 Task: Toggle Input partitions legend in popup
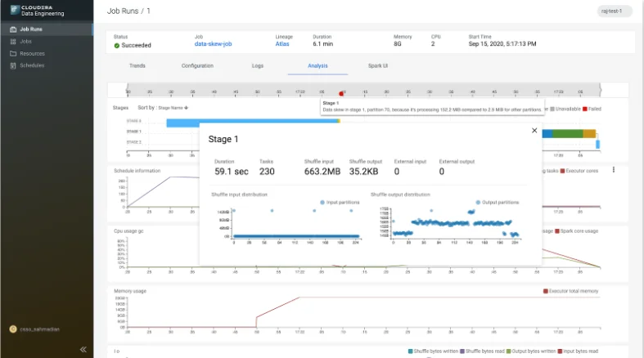click(340, 203)
